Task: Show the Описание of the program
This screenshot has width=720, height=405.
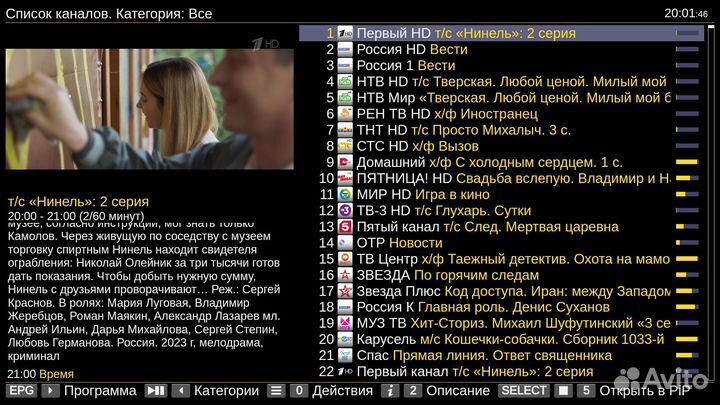Action: coord(458,391)
